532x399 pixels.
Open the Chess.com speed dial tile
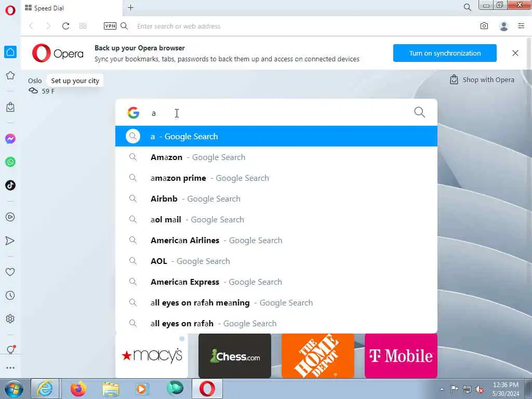coord(235,355)
